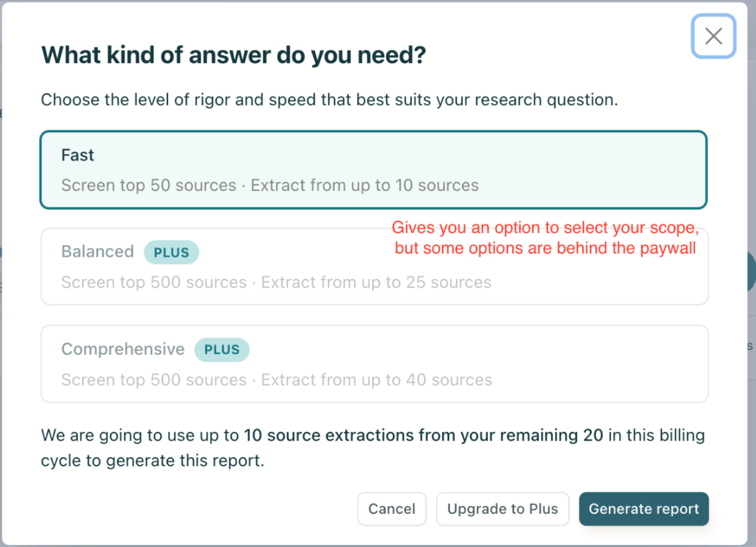Click the "Comprehensive" title label
Image resolution: width=756 pixels, height=547 pixels.
coord(123,349)
